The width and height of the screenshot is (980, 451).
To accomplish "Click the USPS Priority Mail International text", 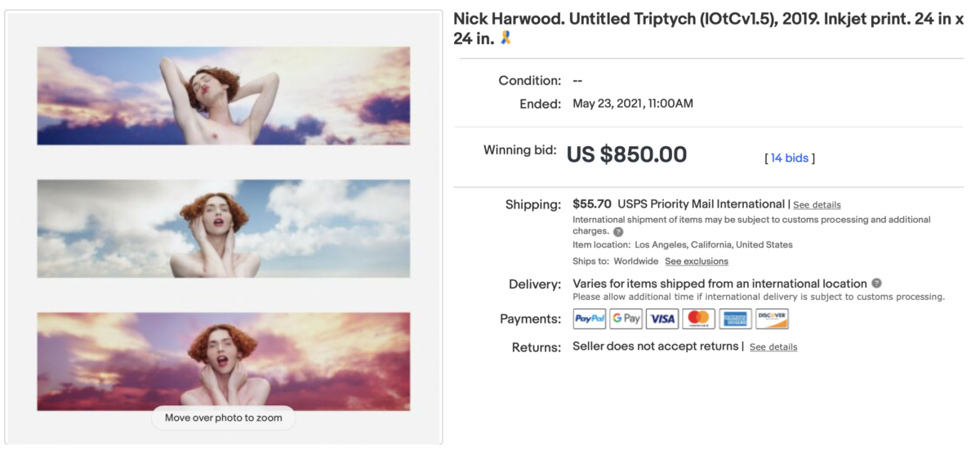I will click(701, 204).
